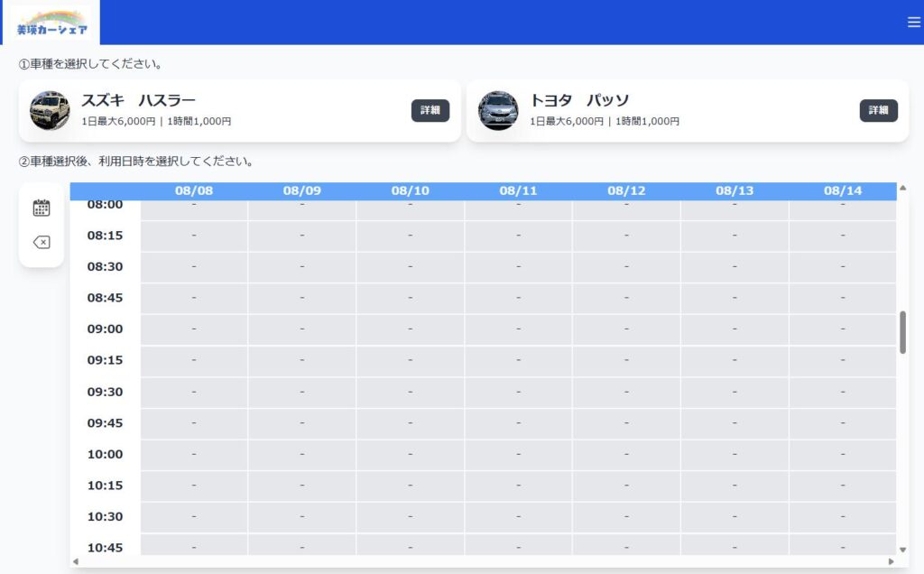The width and height of the screenshot is (924, 574).
Task: Click the 09:15 time row label
Action: pyautogui.click(x=105, y=361)
